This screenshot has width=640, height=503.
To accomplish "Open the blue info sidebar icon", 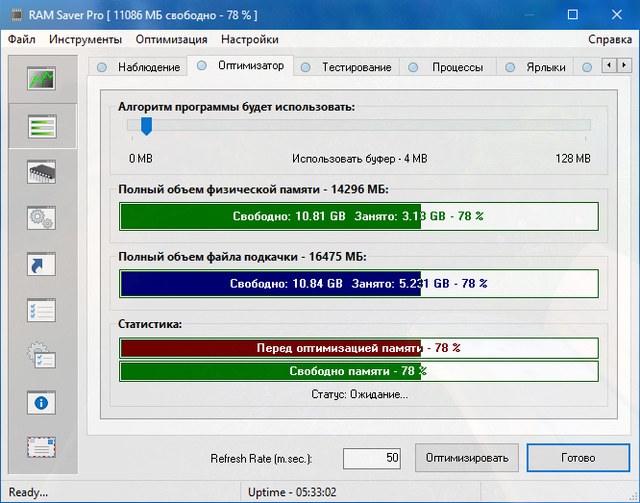I will pos(42,402).
